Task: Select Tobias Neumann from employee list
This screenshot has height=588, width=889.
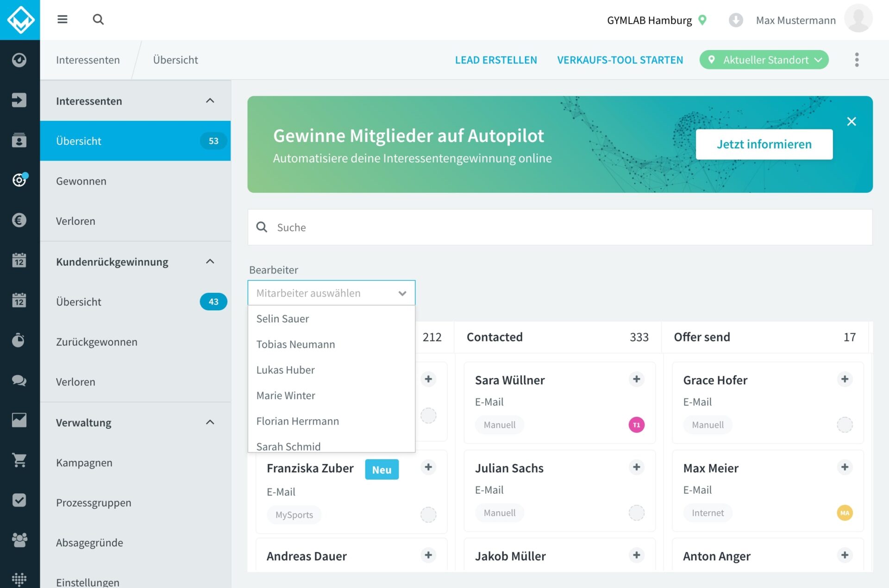Action: tap(296, 344)
